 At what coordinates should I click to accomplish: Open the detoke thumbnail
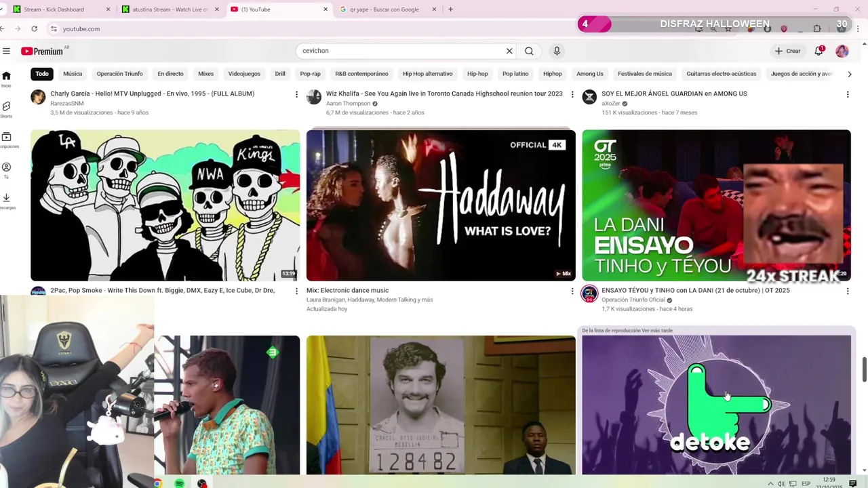coord(716,405)
